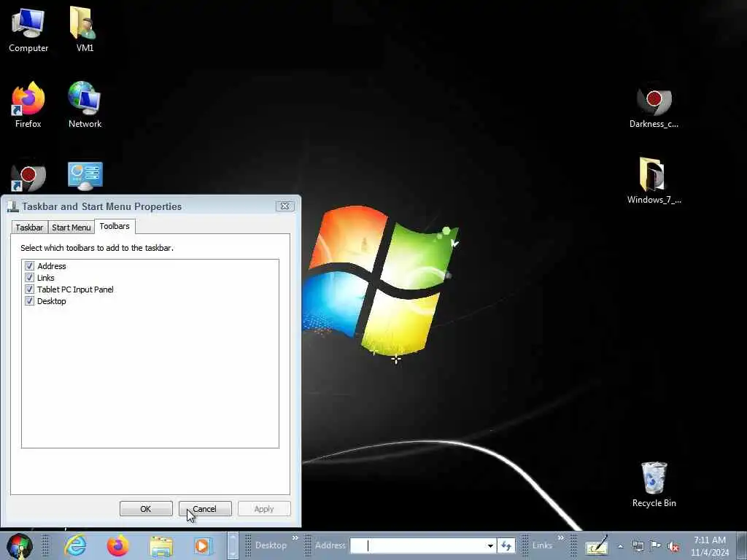Expand the Links toolbar chevron
The width and height of the screenshot is (747, 560).
tap(561, 538)
